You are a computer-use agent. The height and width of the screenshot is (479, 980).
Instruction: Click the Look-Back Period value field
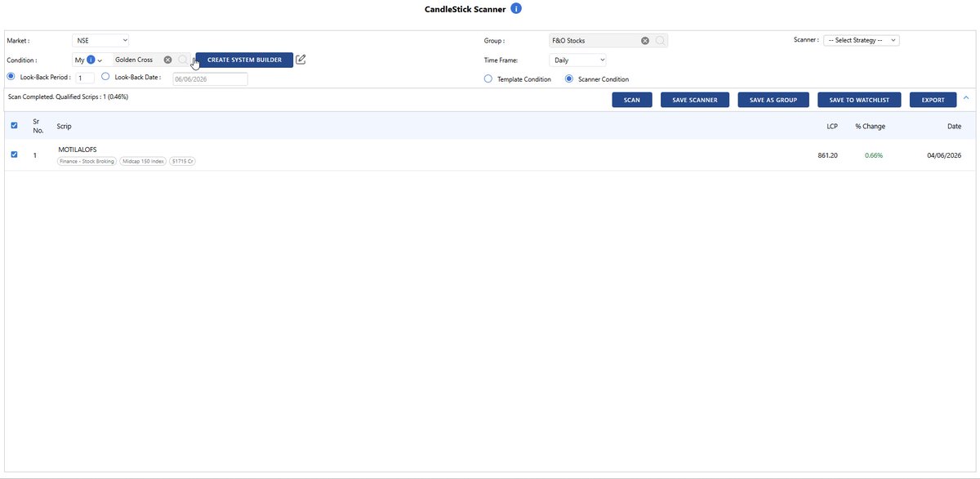pos(85,78)
